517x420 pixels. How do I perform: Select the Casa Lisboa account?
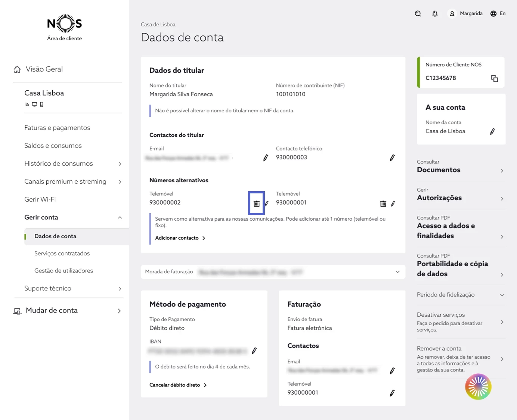point(44,93)
